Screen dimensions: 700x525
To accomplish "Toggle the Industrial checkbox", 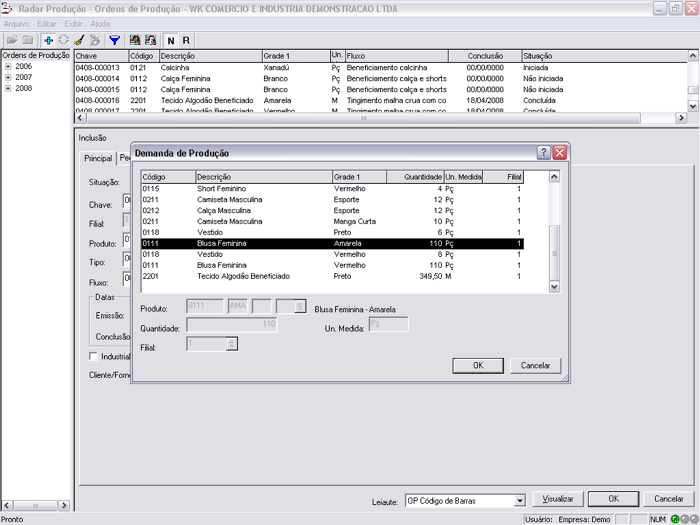I will pyautogui.click(x=94, y=356).
